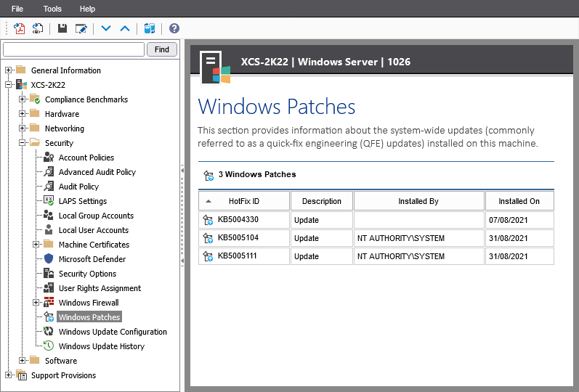This screenshot has height=392, width=579.
Task: Click the Advanced Audit Policy icon
Action: pyautogui.click(x=49, y=171)
